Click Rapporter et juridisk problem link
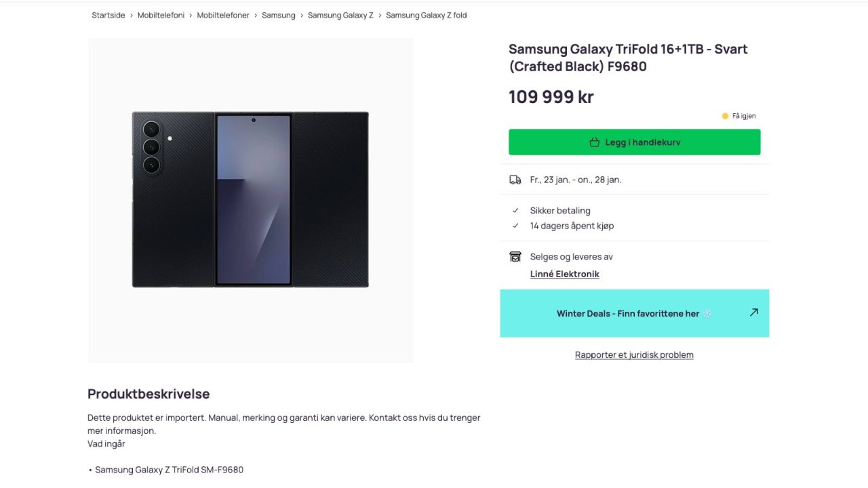The image size is (868, 488). [x=634, y=354]
